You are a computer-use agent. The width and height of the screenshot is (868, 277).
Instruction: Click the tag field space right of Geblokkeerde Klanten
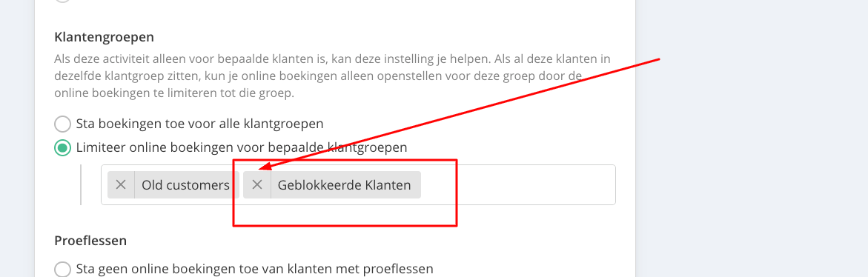517,184
